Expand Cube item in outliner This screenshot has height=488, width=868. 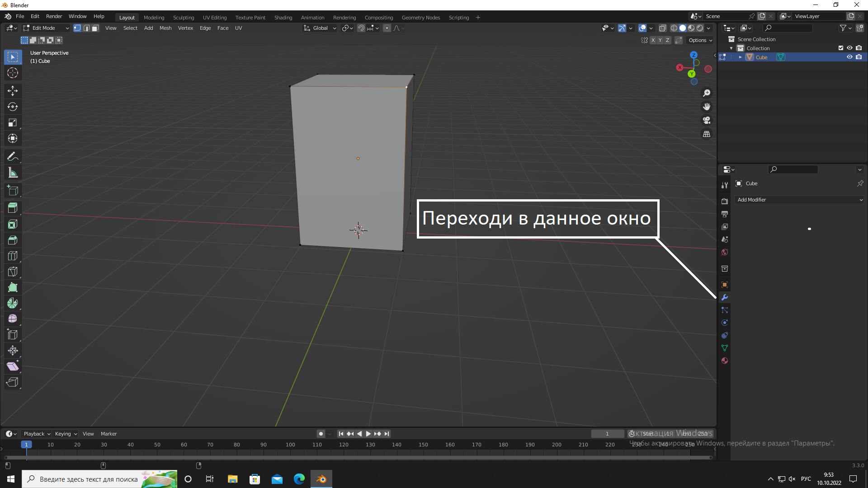(741, 57)
